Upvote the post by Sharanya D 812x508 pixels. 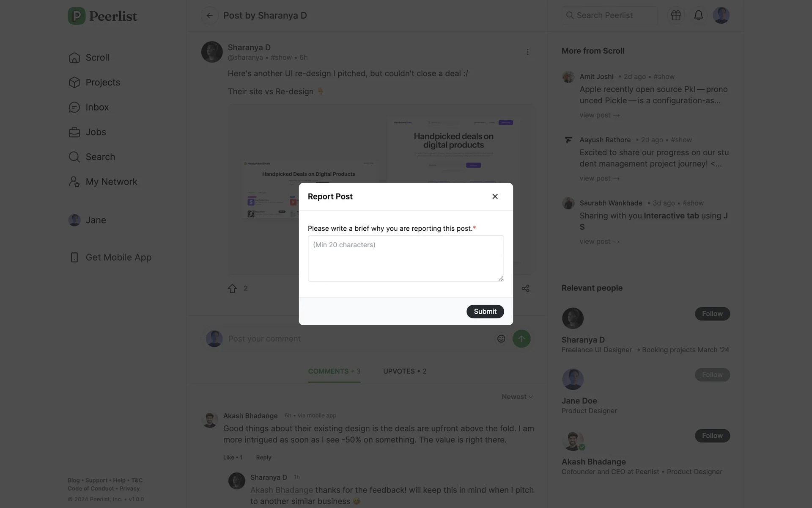click(x=232, y=289)
